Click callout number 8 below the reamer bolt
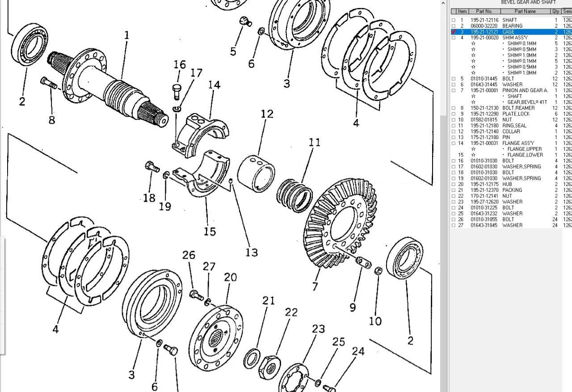This screenshot has height=392, width=572. (x=52, y=120)
